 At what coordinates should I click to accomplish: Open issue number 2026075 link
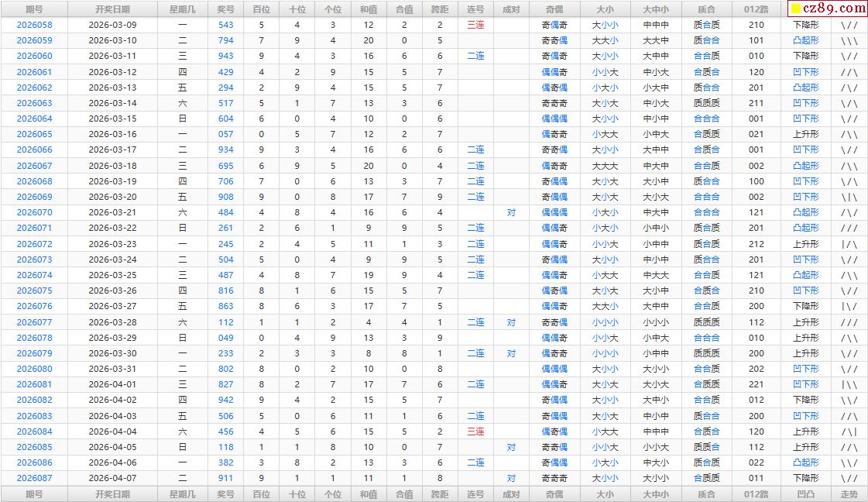coord(34,291)
